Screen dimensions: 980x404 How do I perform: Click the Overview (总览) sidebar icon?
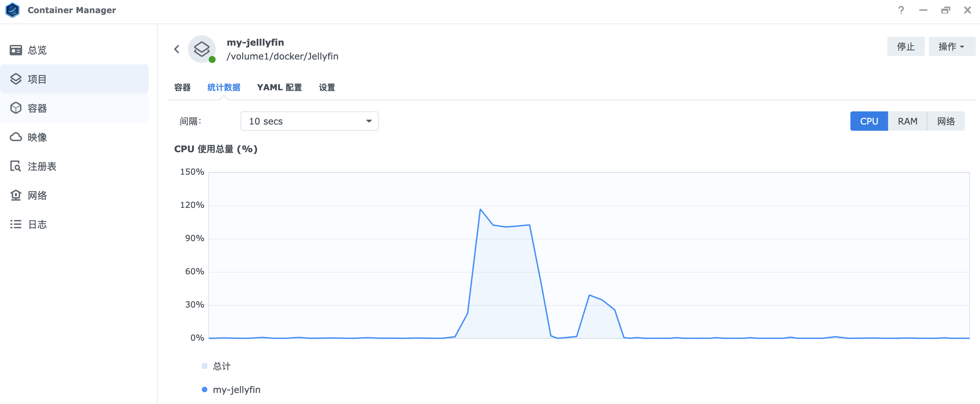[16, 50]
